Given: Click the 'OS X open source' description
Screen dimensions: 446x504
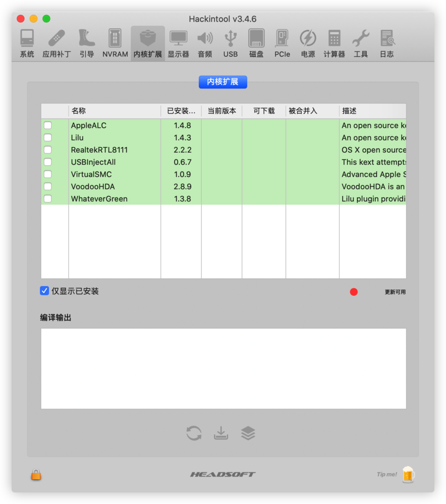Looking at the screenshot, I should coord(373,150).
